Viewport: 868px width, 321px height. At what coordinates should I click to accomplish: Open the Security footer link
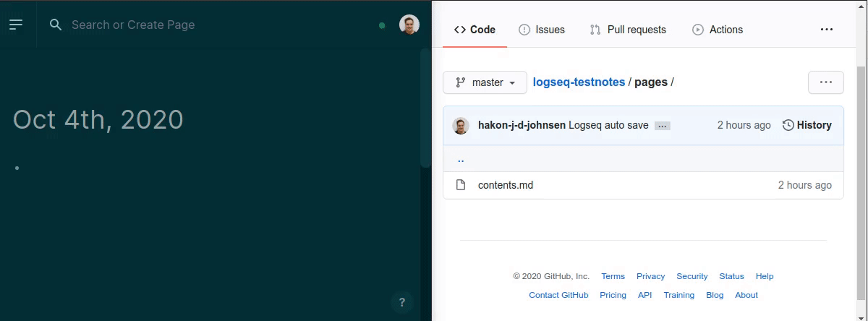692,276
